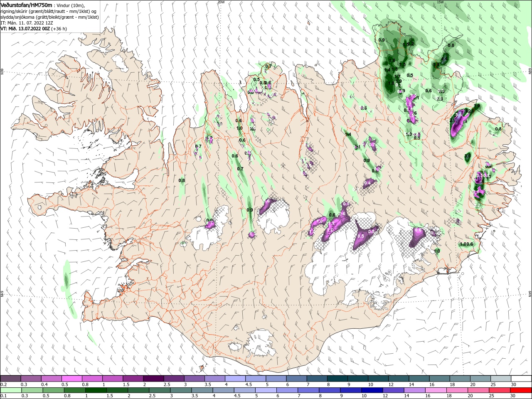The image size is (532, 399).
Task: Click lower legend lavender swatch starting at 5
Action: [x=266, y=390]
